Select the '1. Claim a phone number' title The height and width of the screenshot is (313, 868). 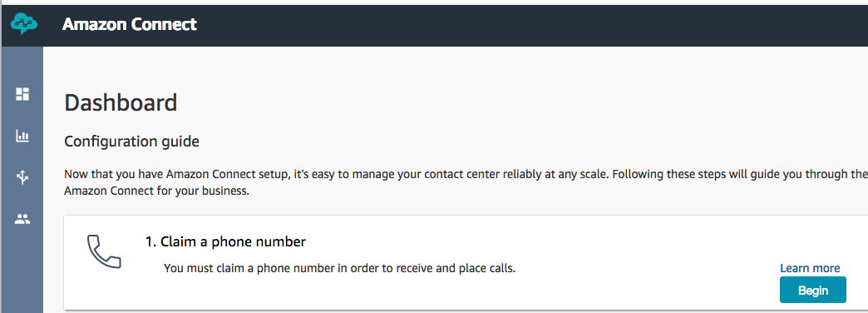(x=226, y=242)
